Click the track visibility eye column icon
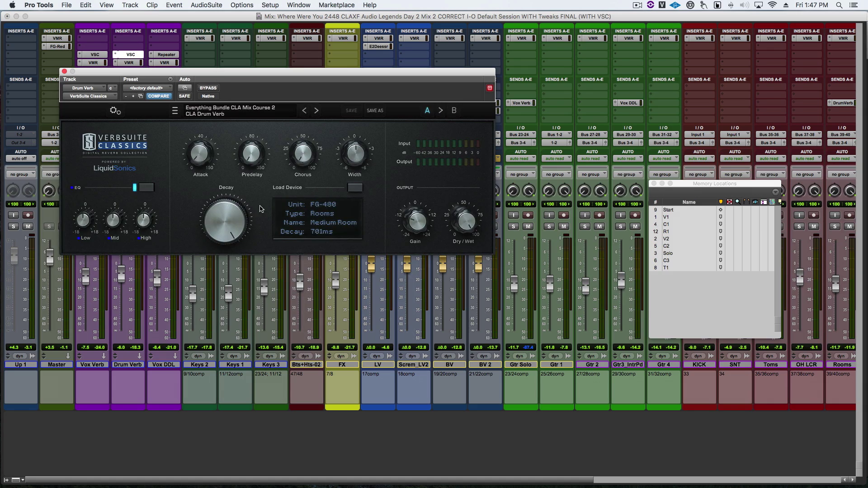 755,202
